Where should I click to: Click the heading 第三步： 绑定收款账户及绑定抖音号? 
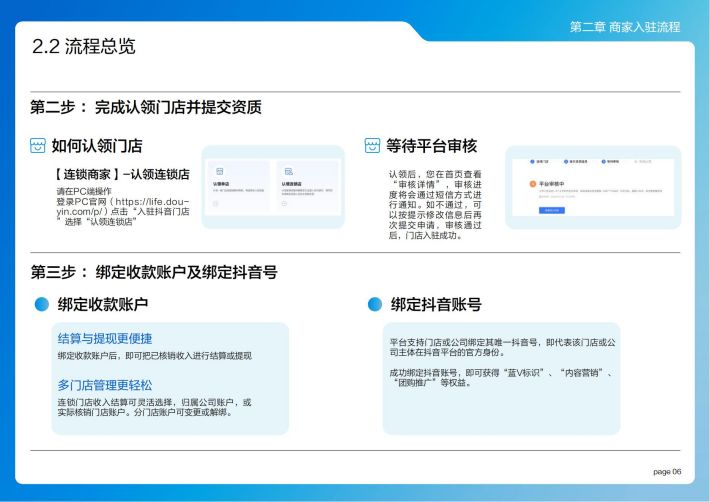coord(154,272)
